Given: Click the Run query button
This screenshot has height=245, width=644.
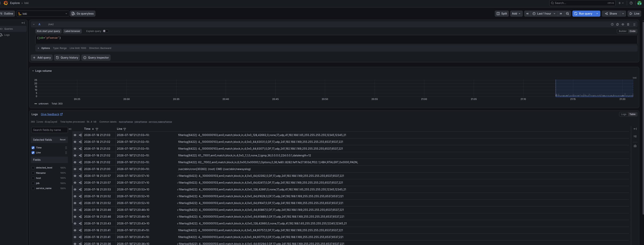Looking at the screenshot, I should [x=583, y=14].
